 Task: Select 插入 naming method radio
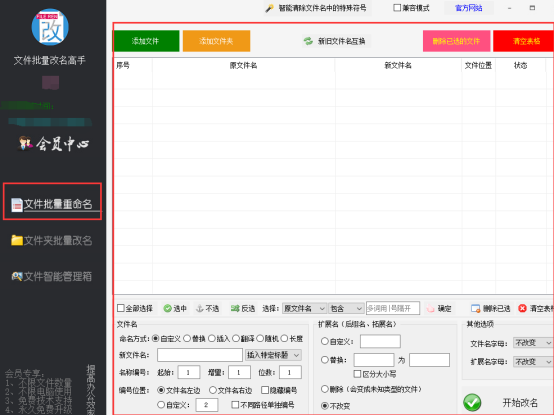tap(212, 339)
